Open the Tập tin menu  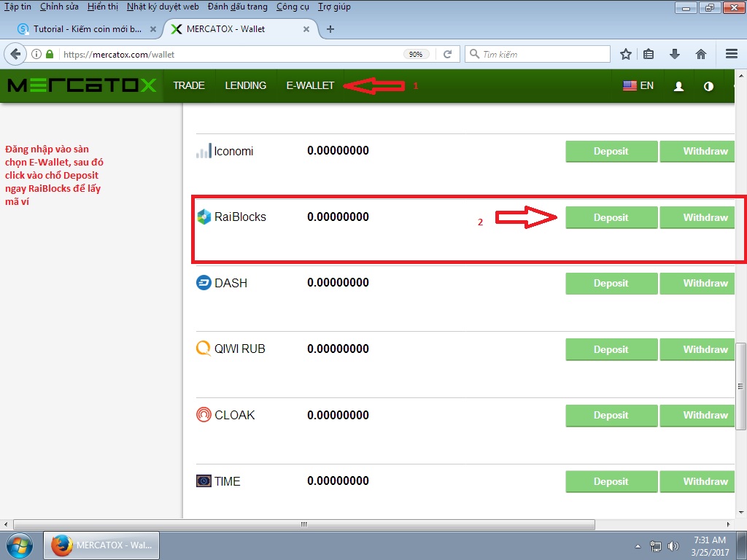(x=18, y=7)
